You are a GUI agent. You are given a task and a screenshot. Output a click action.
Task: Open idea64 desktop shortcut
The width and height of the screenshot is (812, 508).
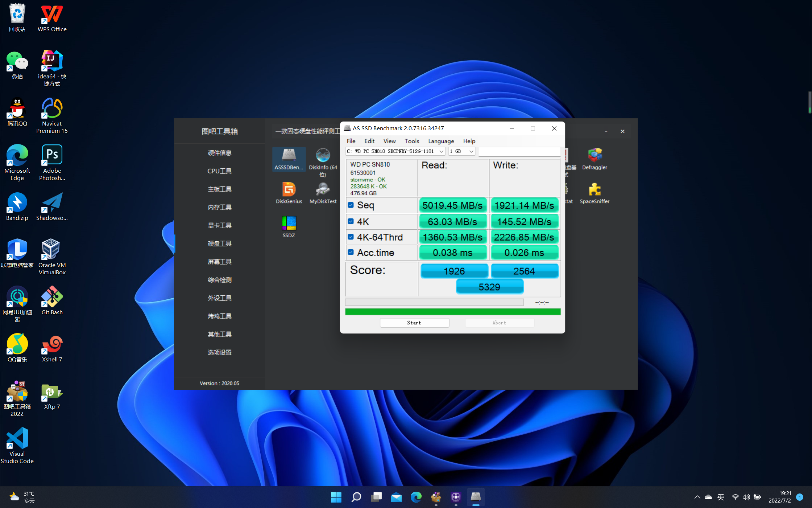point(52,68)
